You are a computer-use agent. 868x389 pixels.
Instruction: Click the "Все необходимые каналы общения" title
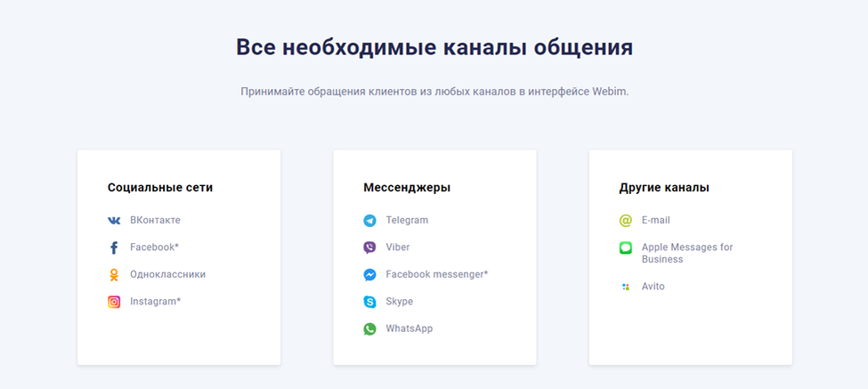(x=434, y=47)
